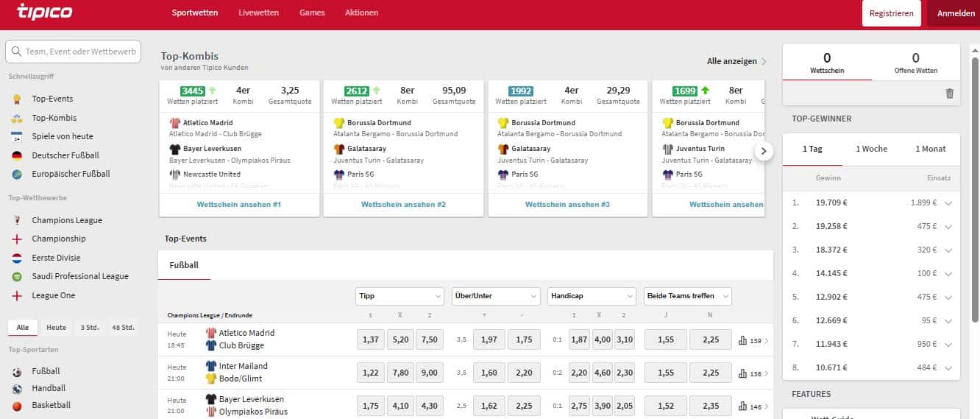Image resolution: width=980 pixels, height=419 pixels.
Task: Pick draw odds 5,20 for Atletico Madrid match
Action: pos(400,339)
